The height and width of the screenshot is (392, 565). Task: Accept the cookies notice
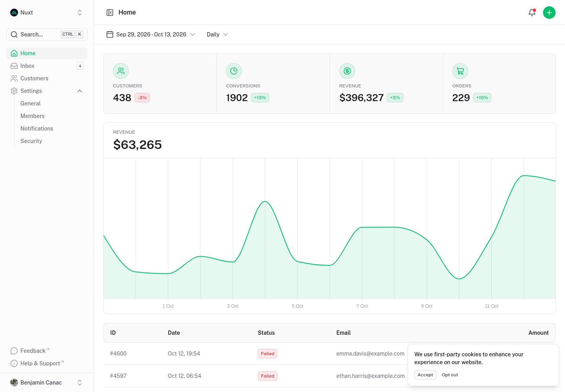(x=425, y=375)
